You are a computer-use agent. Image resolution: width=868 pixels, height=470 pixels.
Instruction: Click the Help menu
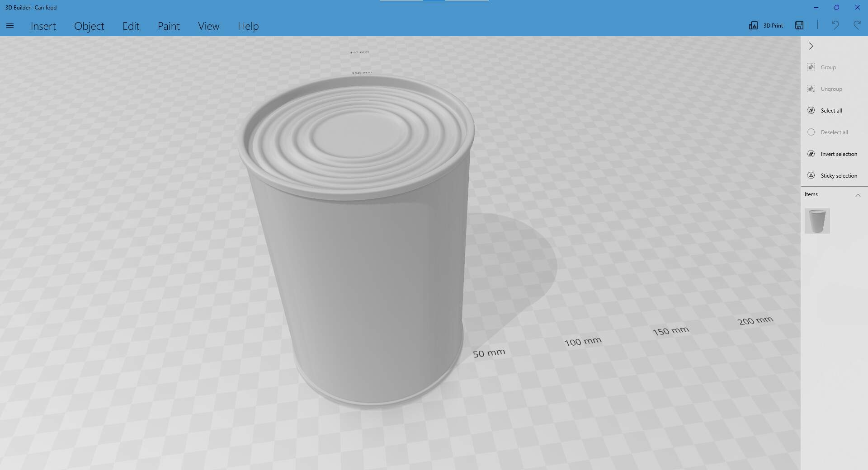248,26
